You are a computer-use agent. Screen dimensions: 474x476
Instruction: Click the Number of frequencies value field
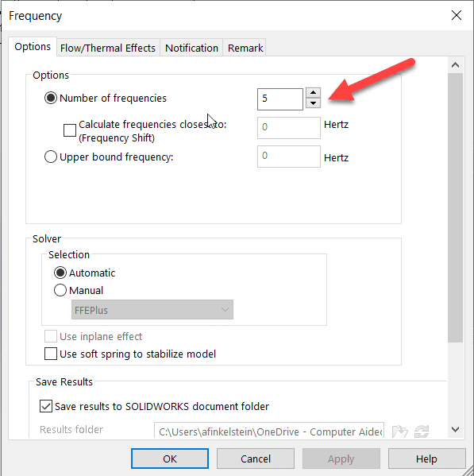click(280, 99)
